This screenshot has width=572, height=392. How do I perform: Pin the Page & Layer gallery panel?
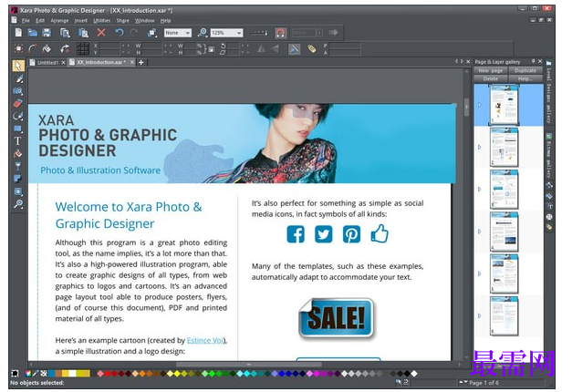[x=533, y=61]
